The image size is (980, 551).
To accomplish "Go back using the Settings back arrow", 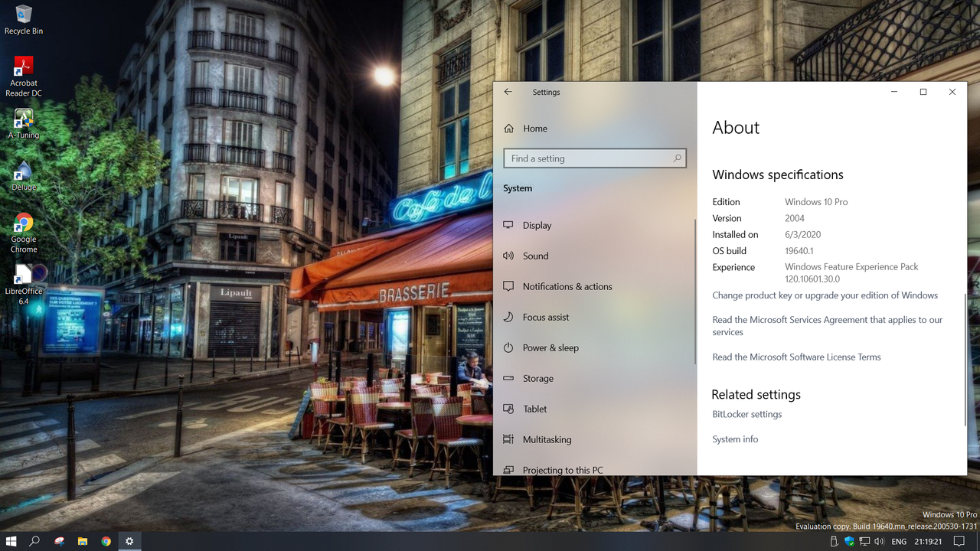I will point(508,92).
